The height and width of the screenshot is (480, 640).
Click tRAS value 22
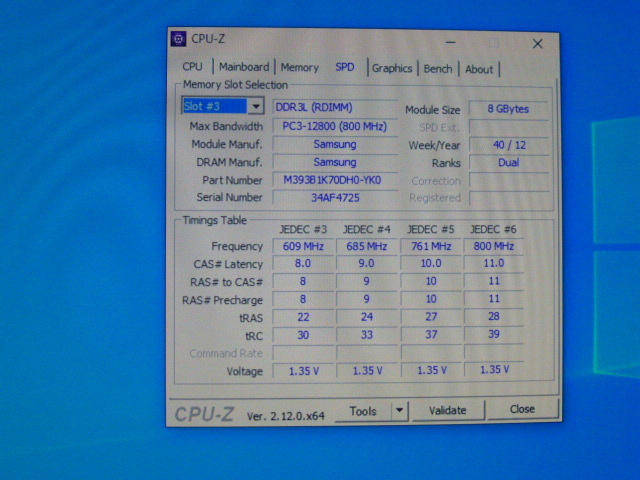pos(303,317)
